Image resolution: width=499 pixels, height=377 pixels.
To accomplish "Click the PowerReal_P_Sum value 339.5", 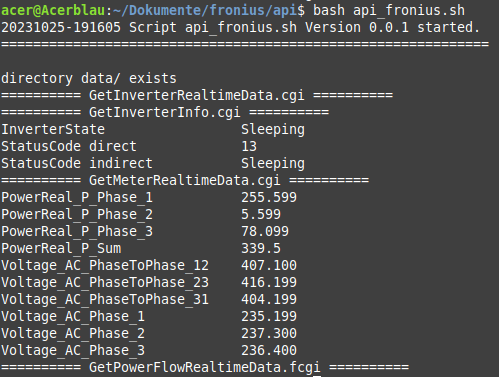I will [261, 248].
